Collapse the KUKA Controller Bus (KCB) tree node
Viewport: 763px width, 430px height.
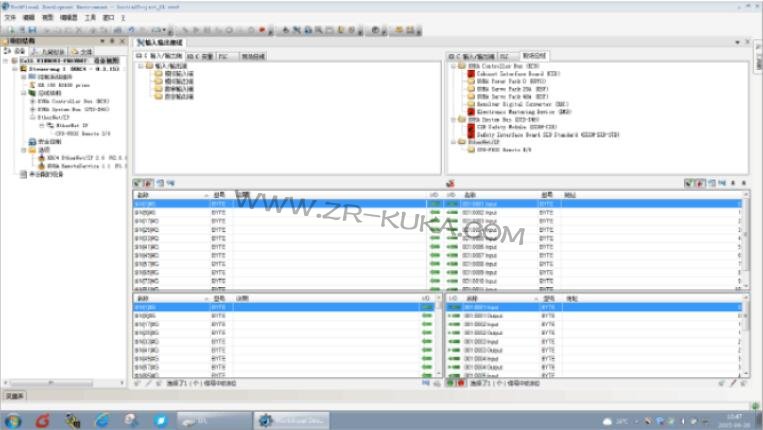coord(451,66)
